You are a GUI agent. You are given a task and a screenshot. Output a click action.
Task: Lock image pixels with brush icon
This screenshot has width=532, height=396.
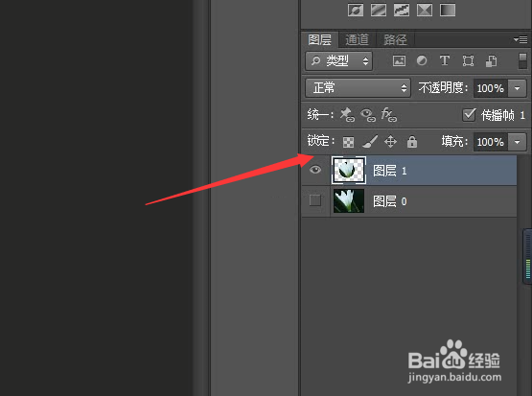pos(370,142)
